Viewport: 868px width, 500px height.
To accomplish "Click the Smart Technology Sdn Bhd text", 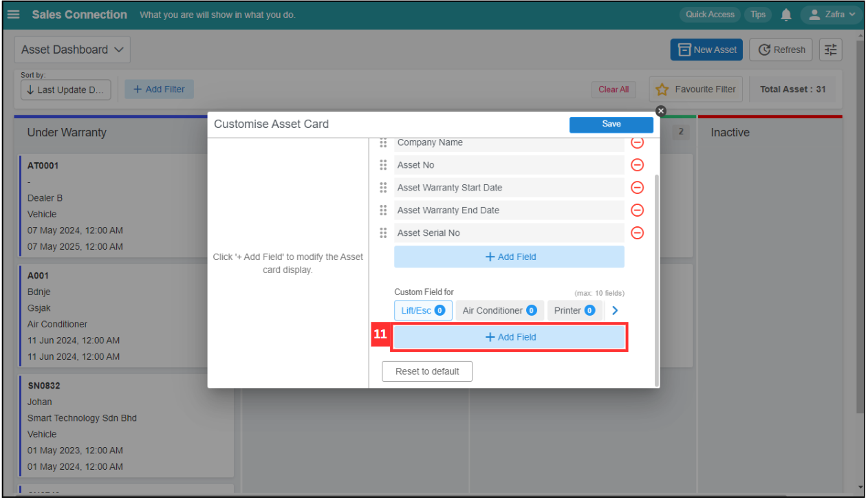I will (82, 418).
